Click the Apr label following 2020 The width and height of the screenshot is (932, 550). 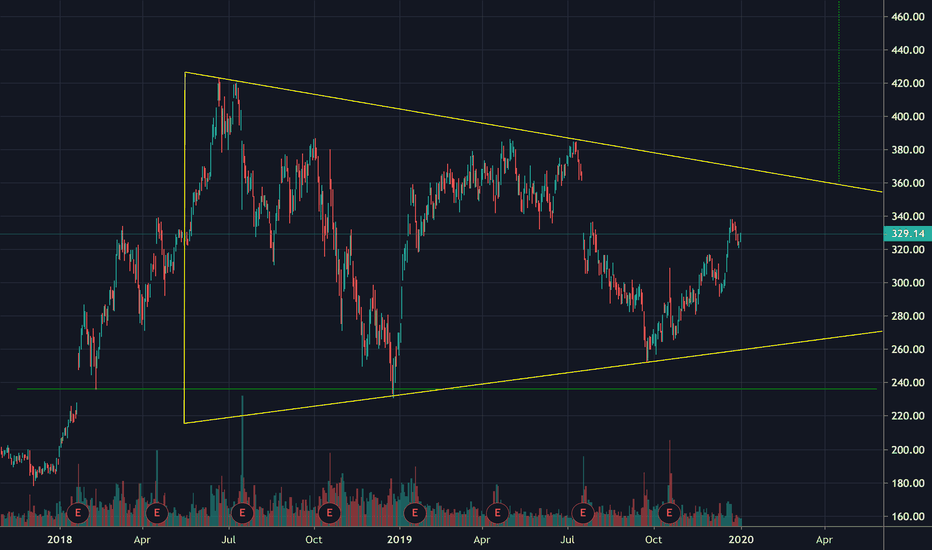824,540
